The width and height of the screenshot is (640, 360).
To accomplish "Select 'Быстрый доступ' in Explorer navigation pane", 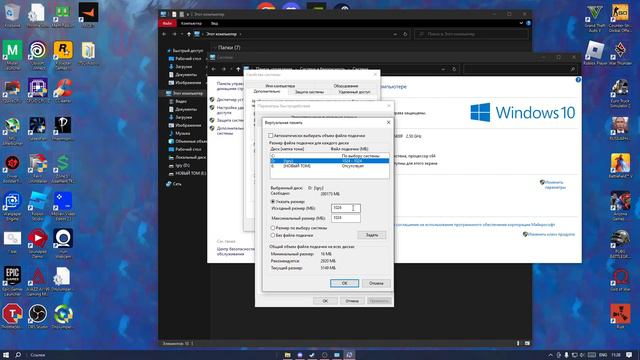I will click(187, 51).
